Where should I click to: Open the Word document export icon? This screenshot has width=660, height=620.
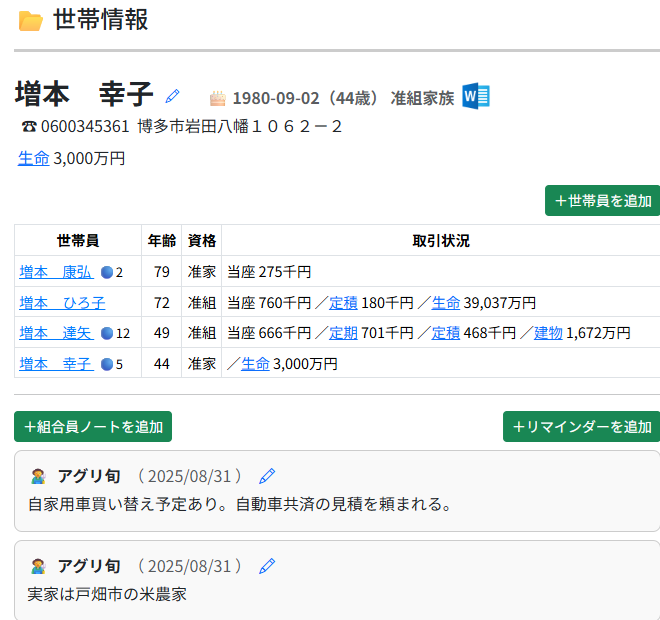pyautogui.click(x=476, y=97)
